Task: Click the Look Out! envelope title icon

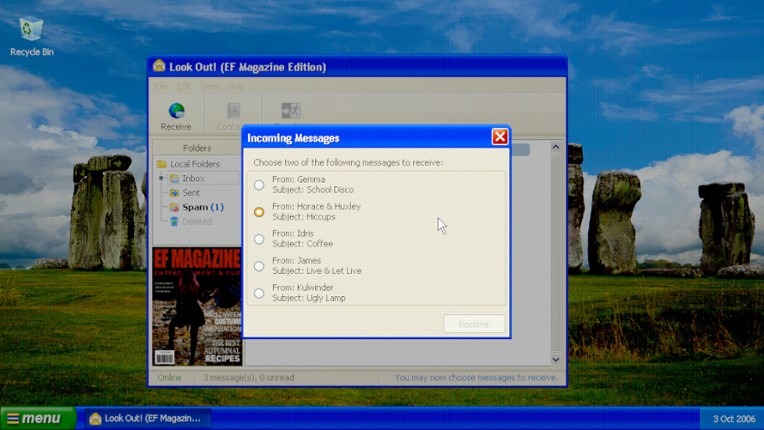Action: point(159,67)
